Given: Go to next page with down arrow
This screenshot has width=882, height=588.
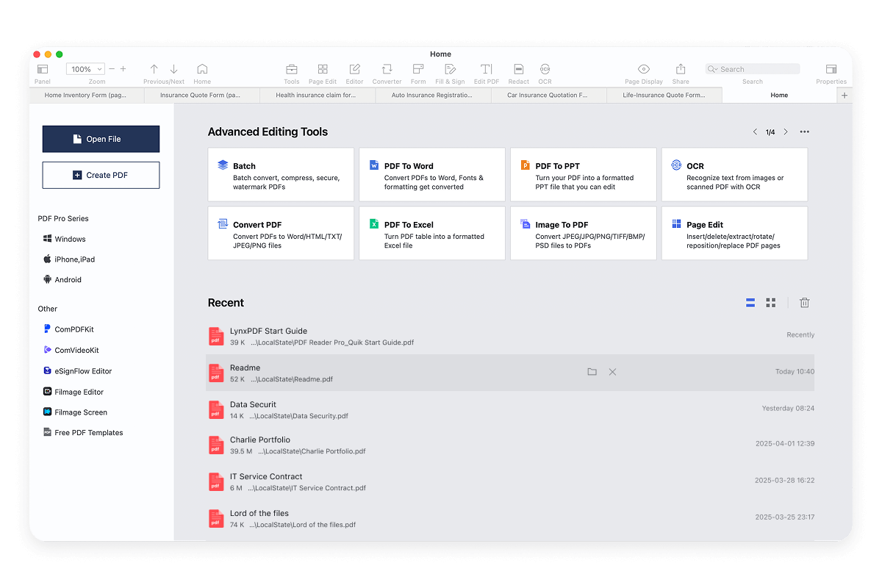Looking at the screenshot, I should click(174, 69).
